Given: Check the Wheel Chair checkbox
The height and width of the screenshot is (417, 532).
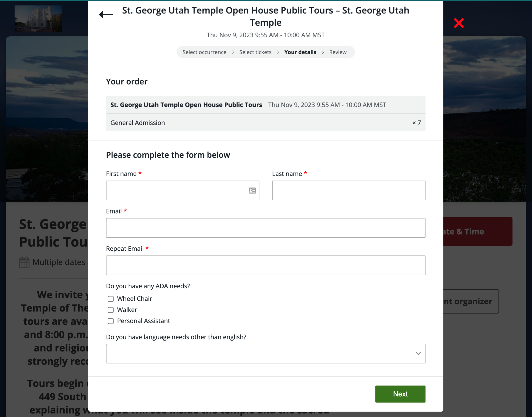Looking at the screenshot, I should point(111,299).
